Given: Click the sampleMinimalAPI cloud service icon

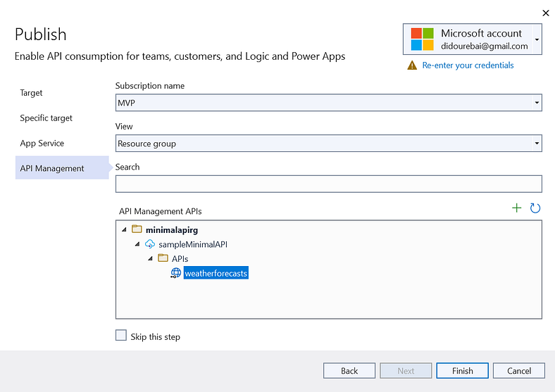Looking at the screenshot, I should (150, 244).
